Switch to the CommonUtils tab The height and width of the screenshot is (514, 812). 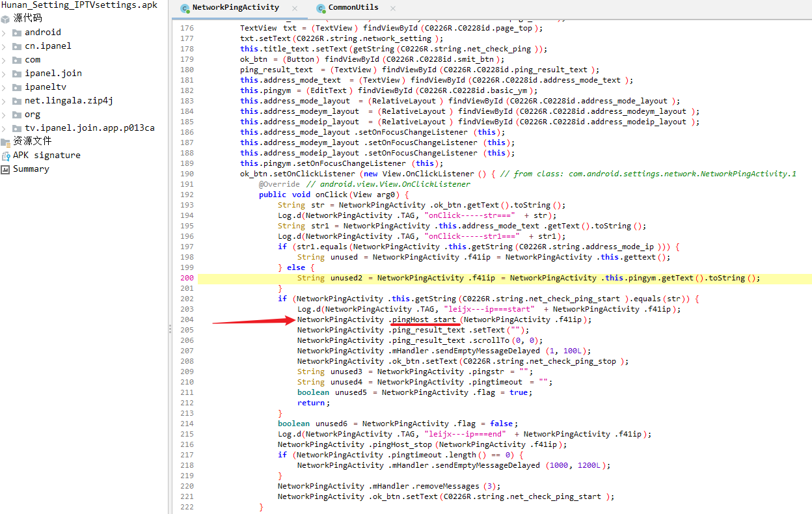pyautogui.click(x=353, y=8)
